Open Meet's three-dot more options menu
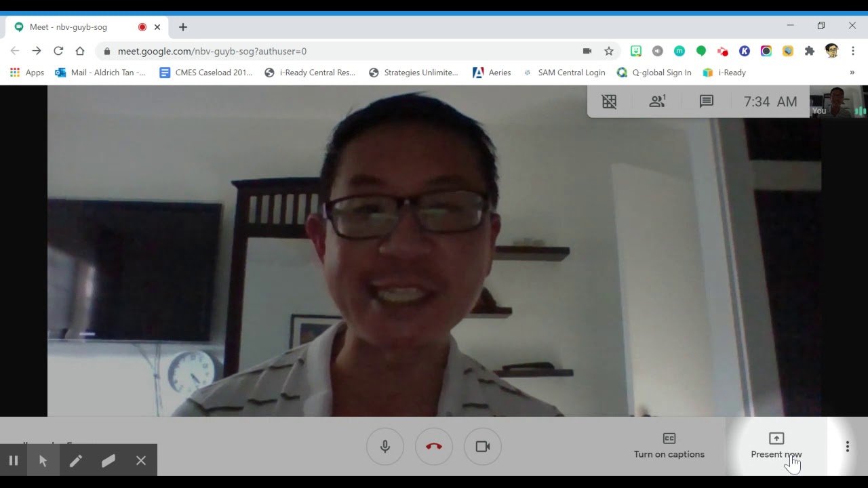This screenshot has height=488, width=868. 848,447
